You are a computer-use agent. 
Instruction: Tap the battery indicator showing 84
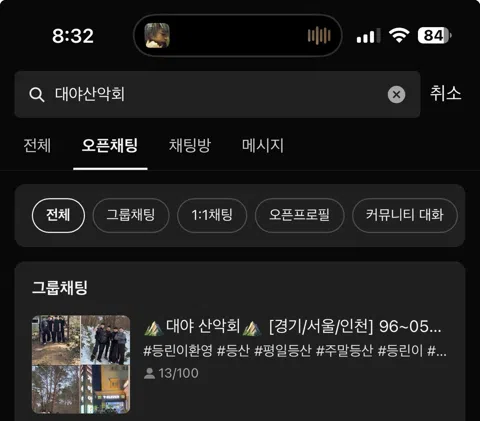435,35
